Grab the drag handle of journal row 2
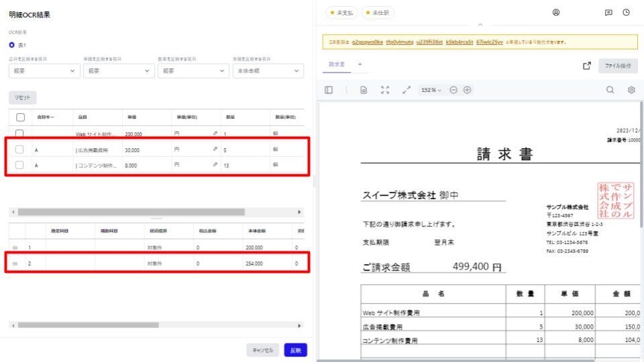The width and height of the screenshot is (644, 362). 15,263
